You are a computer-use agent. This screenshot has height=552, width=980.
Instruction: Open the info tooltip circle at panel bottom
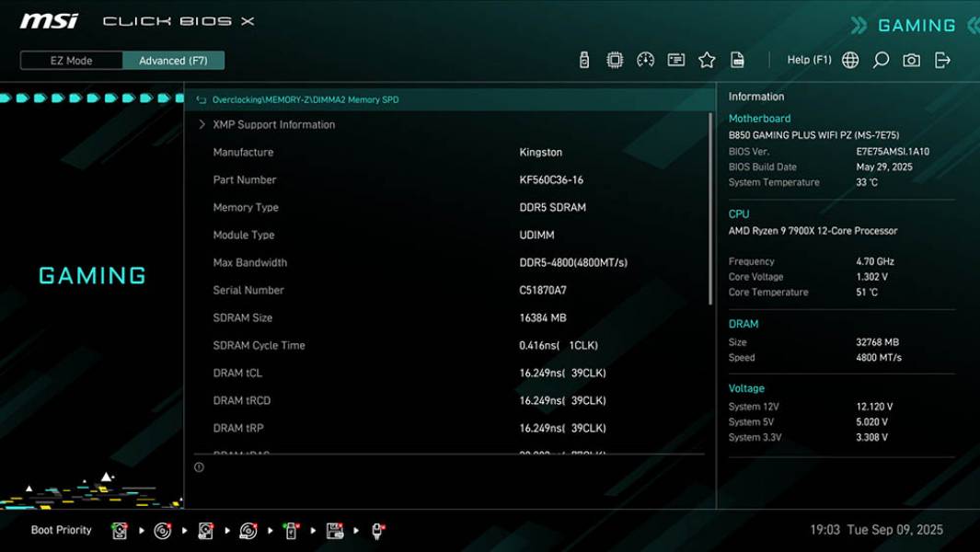coord(198,467)
